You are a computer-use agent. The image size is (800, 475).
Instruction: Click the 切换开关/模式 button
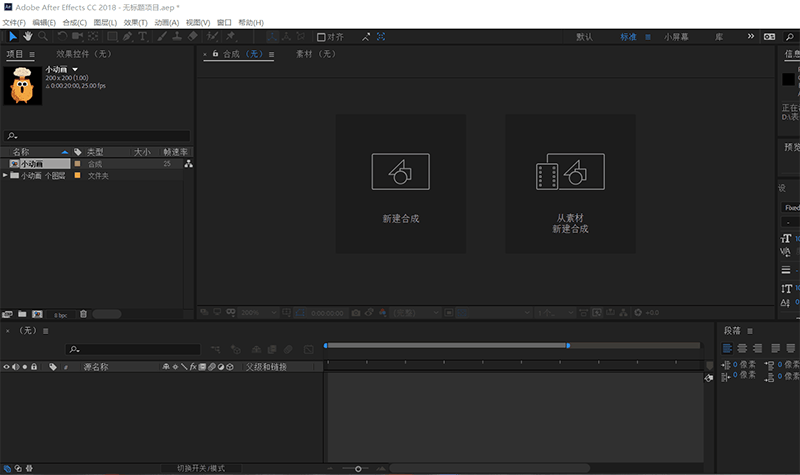click(x=201, y=468)
